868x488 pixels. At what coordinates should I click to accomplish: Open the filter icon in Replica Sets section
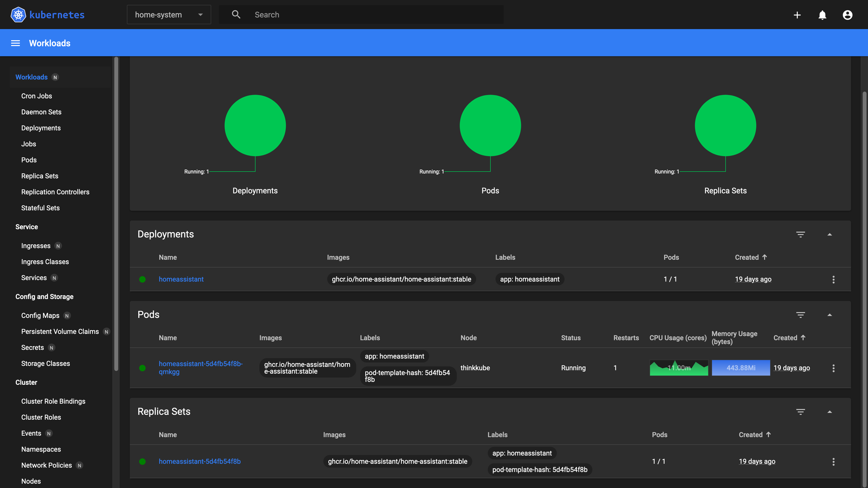pyautogui.click(x=801, y=411)
